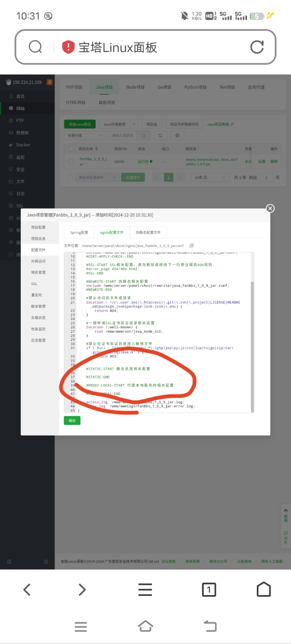Click the project list refresh icon button
The image size is (291, 644).
160,135
